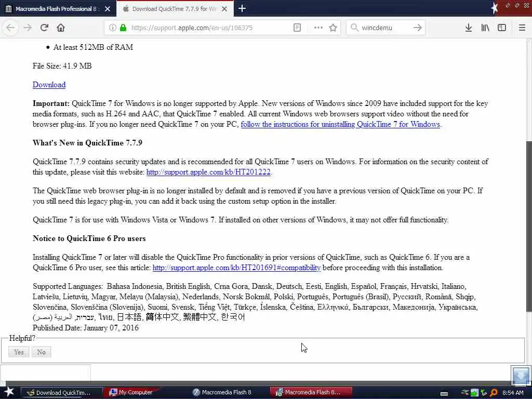Open the library bookshelf icon
The image size is (532, 399).
click(x=485, y=28)
